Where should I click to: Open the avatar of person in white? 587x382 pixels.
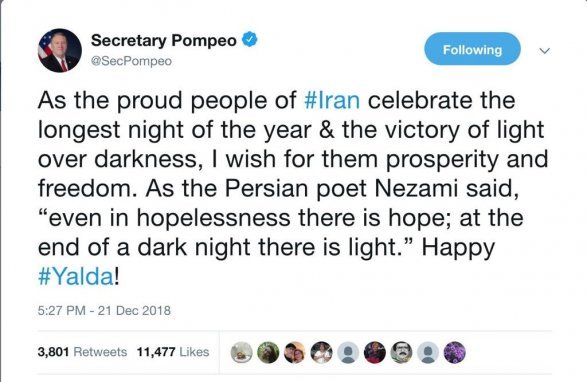[x=322, y=352]
